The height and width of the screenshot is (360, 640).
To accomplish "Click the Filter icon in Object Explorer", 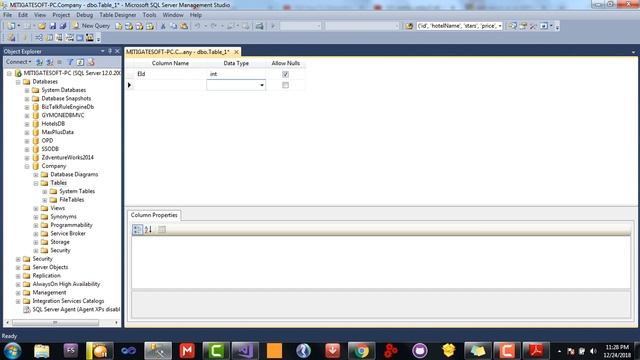I will click(70, 62).
